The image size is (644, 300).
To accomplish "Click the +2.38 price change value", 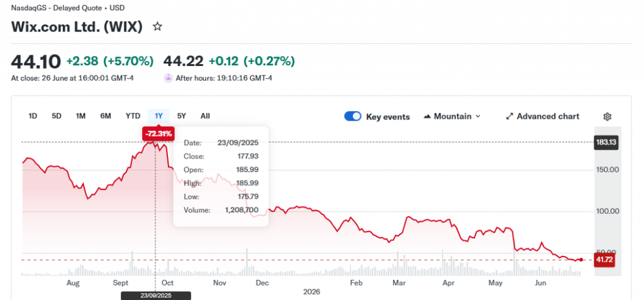I will (82, 61).
